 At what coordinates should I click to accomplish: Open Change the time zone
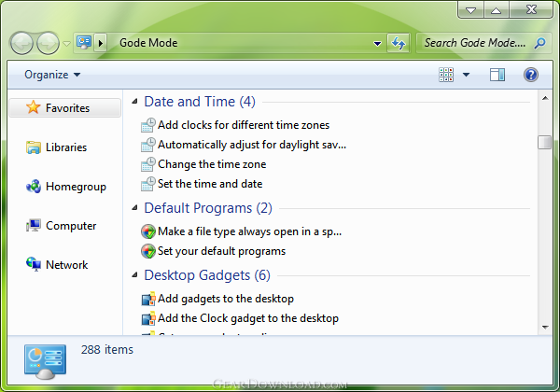click(x=212, y=164)
